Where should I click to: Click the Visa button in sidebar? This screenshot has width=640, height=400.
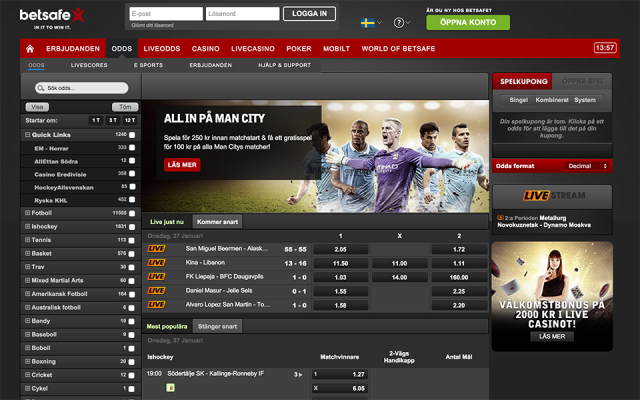click(37, 107)
